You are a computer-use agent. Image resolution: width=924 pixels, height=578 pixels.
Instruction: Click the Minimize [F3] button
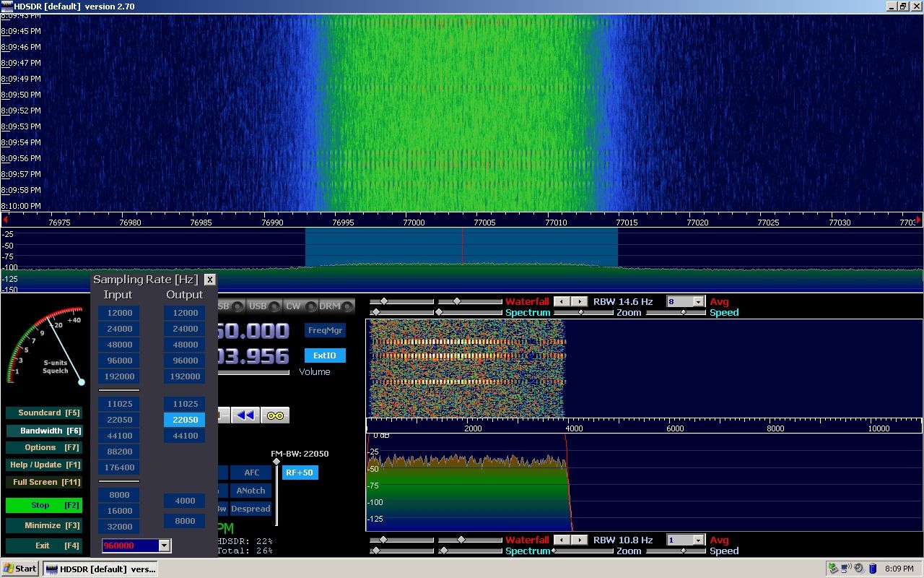[43, 525]
